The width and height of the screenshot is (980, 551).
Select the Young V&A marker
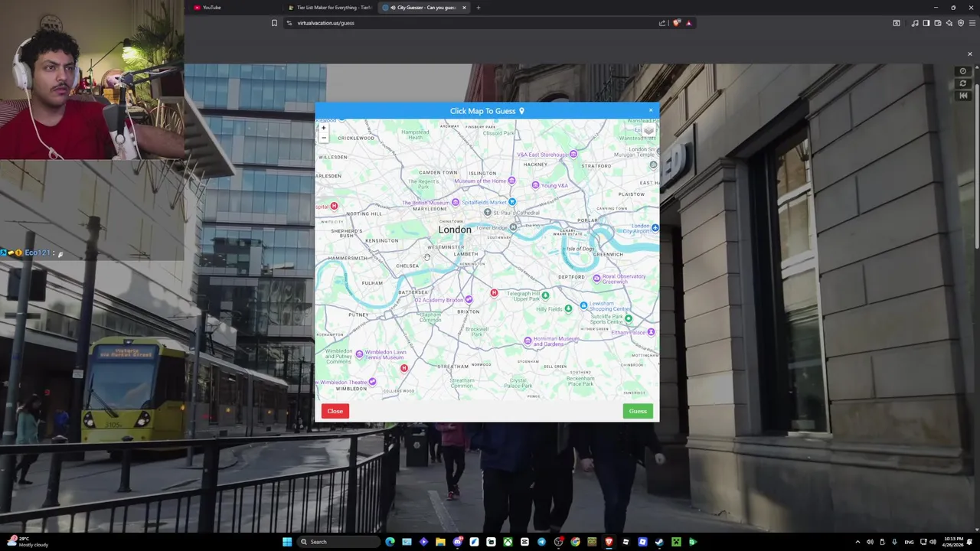534,185
